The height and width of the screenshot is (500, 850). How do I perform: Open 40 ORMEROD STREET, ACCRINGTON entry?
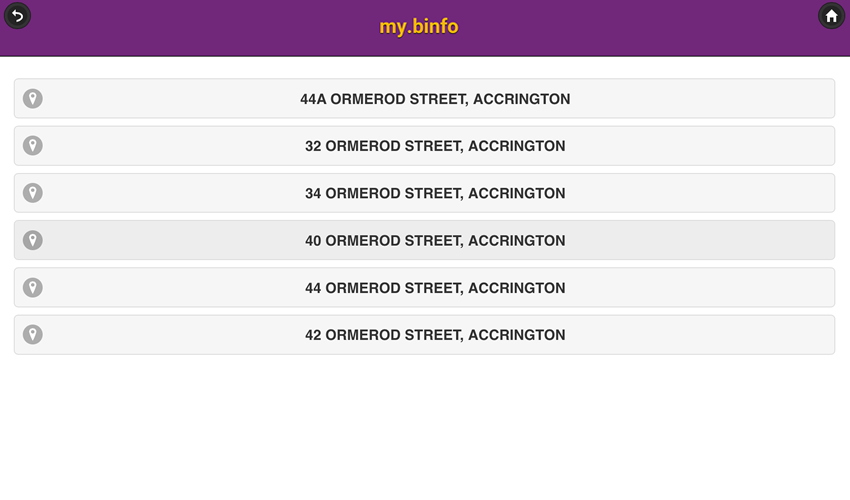tap(424, 240)
